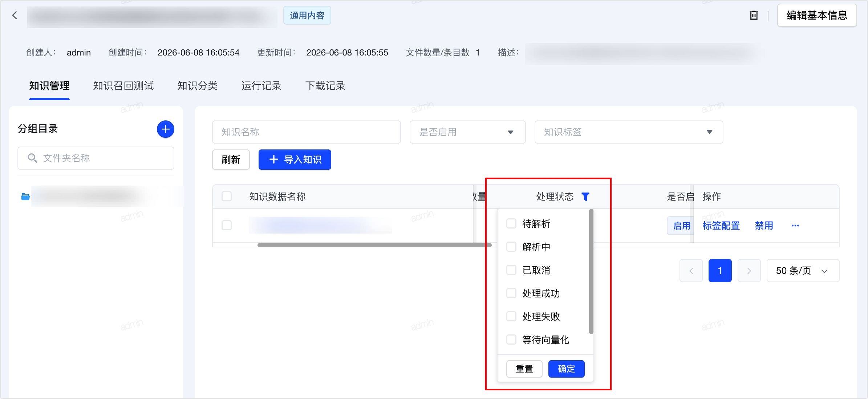Delete knowledge base via trash icon

click(x=754, y=15)
